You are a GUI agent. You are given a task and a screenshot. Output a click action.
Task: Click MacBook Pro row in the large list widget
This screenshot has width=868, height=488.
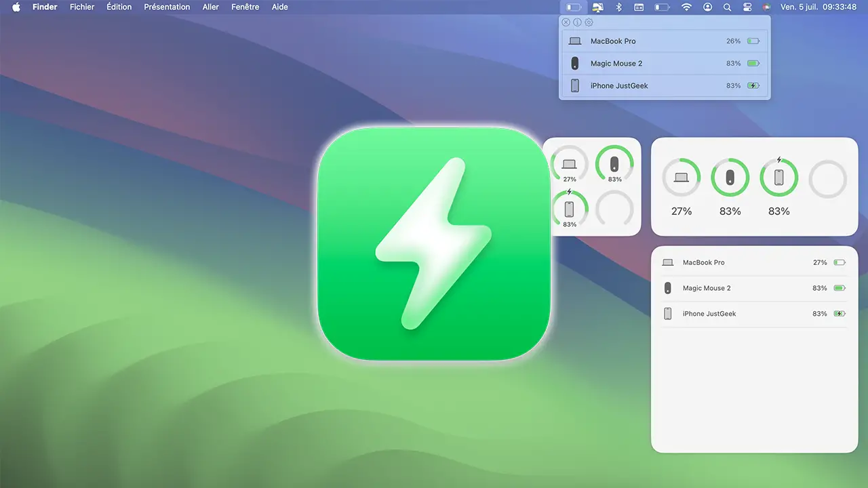coord(754,262)
